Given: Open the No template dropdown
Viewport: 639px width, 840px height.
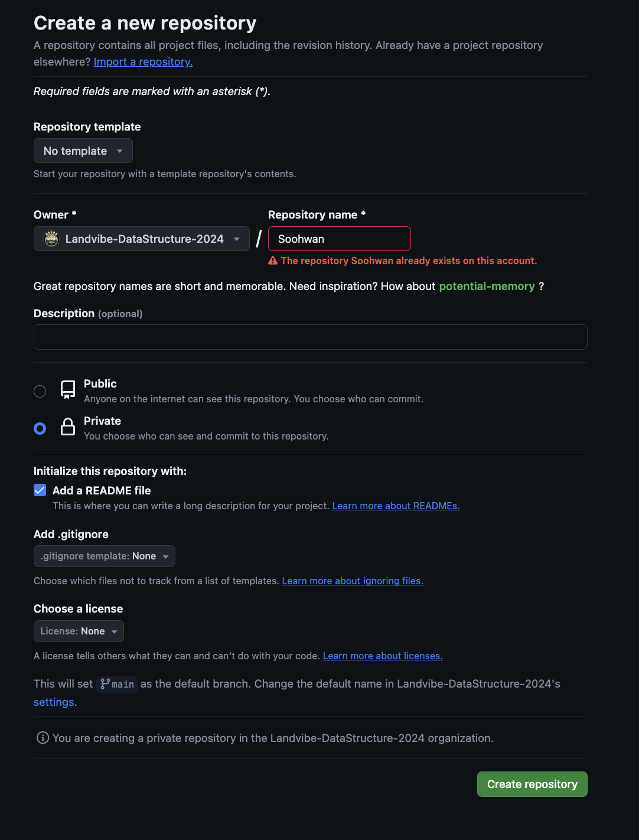Looking at the screenshot, I should coord(83,151).
